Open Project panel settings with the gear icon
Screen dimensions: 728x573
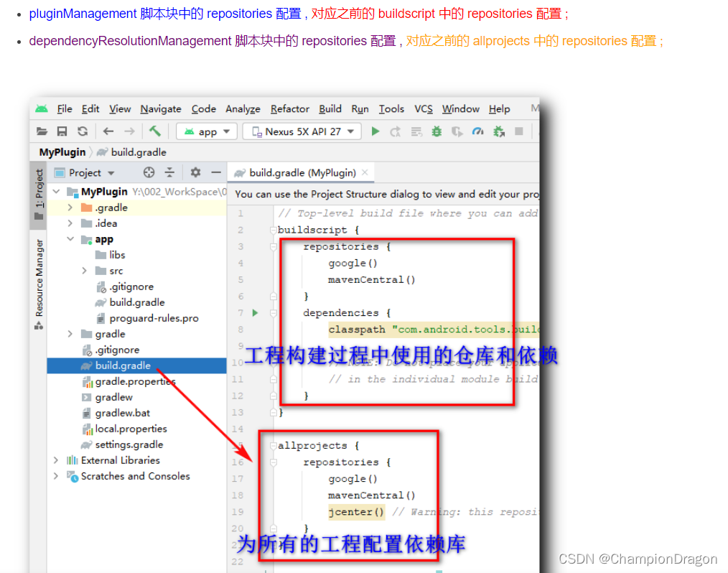click(x=194, y=172)
